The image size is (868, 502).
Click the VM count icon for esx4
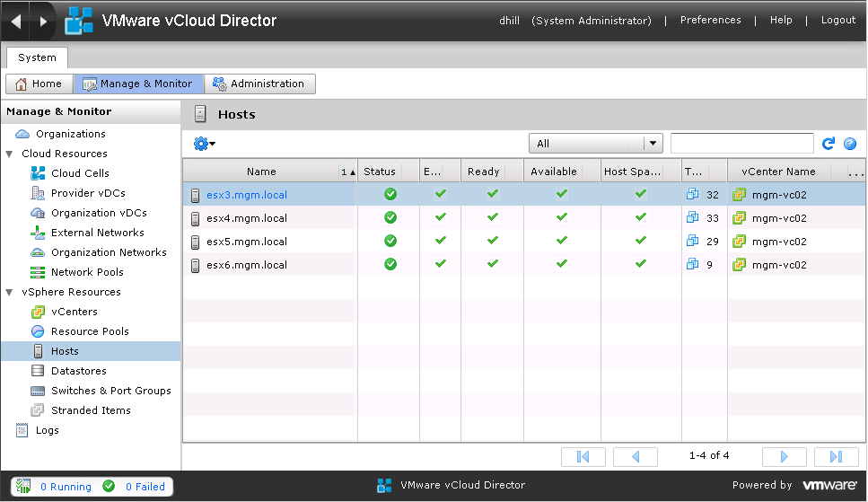pyautogui.click(x=692, y=217)
